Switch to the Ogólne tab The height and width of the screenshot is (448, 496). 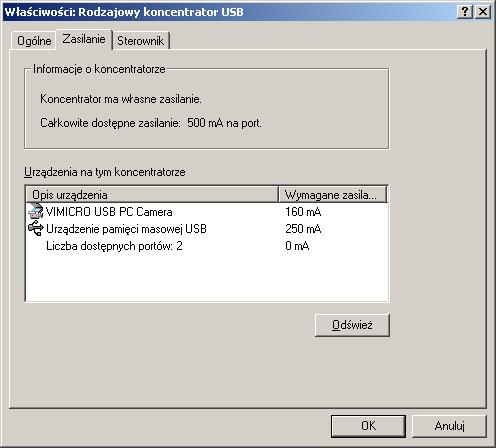click(x=34, y=41)
